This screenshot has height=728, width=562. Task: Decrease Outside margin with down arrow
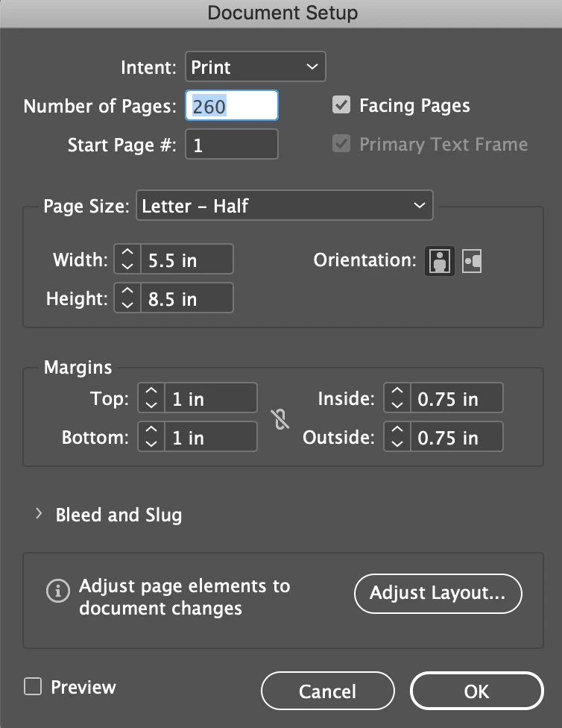(x=397, y=444)
